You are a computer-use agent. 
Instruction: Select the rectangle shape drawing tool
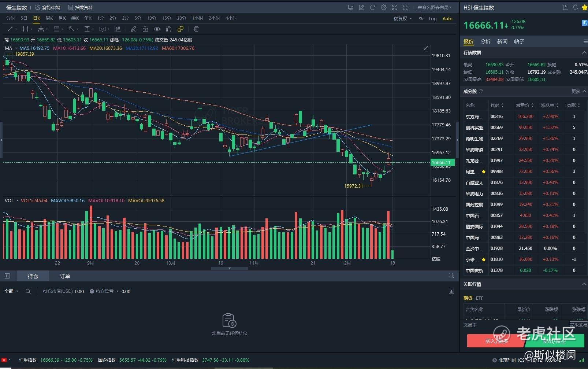tap(25, 29)
